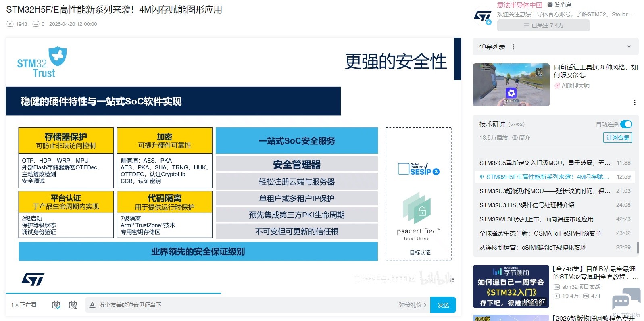644x321 pixels.
Task: Click the 19.4万 view count
Action: (x=567, y=296)
